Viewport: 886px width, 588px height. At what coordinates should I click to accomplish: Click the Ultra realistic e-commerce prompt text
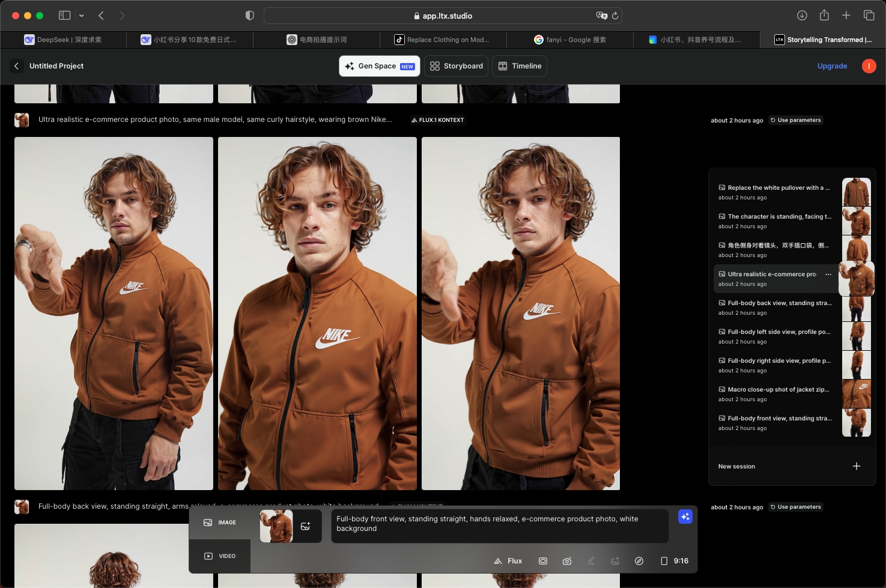coord(215,120)
